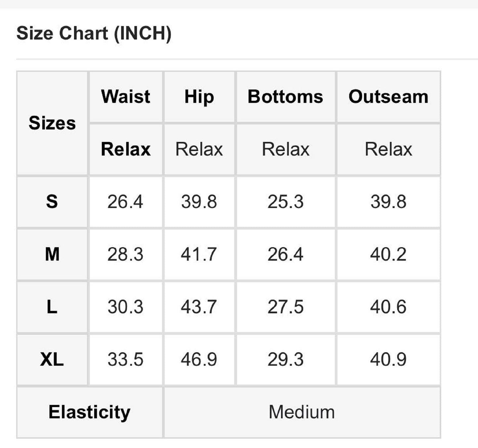Click the Relax label under Outseam
This screenshot has height=448, width=478.
point(388,149)
